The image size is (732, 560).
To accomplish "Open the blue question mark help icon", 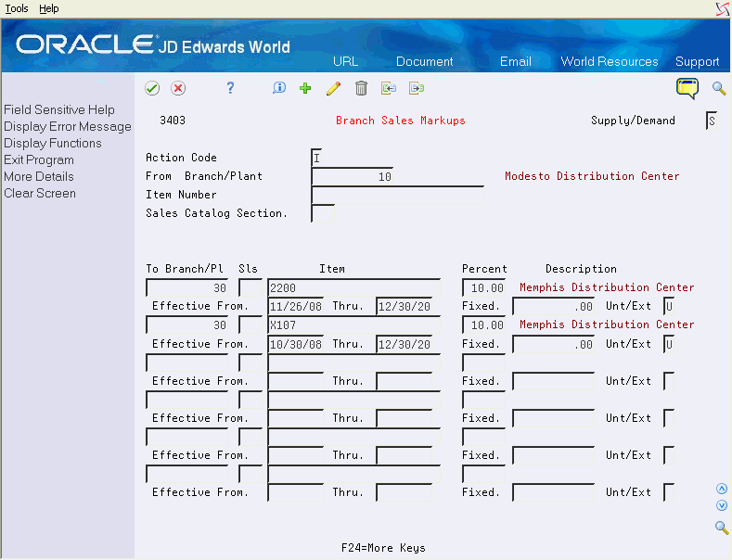I will coord(230,88).
